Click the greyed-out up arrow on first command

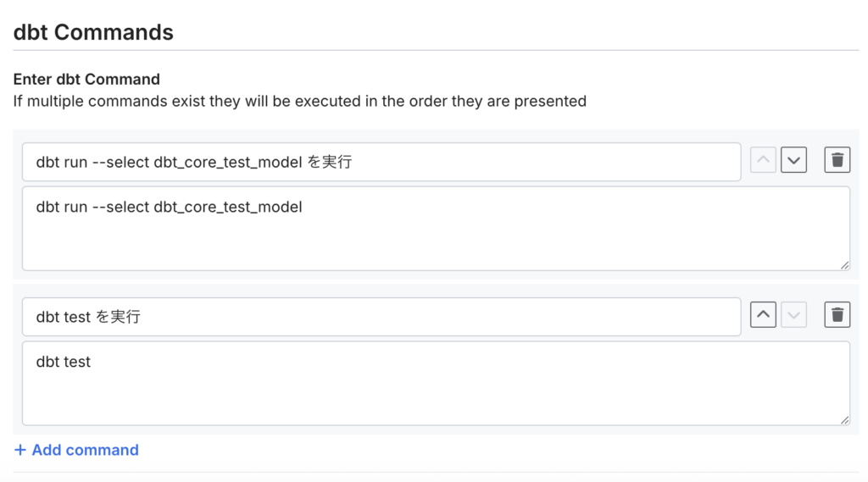click(x=763, y=160)
